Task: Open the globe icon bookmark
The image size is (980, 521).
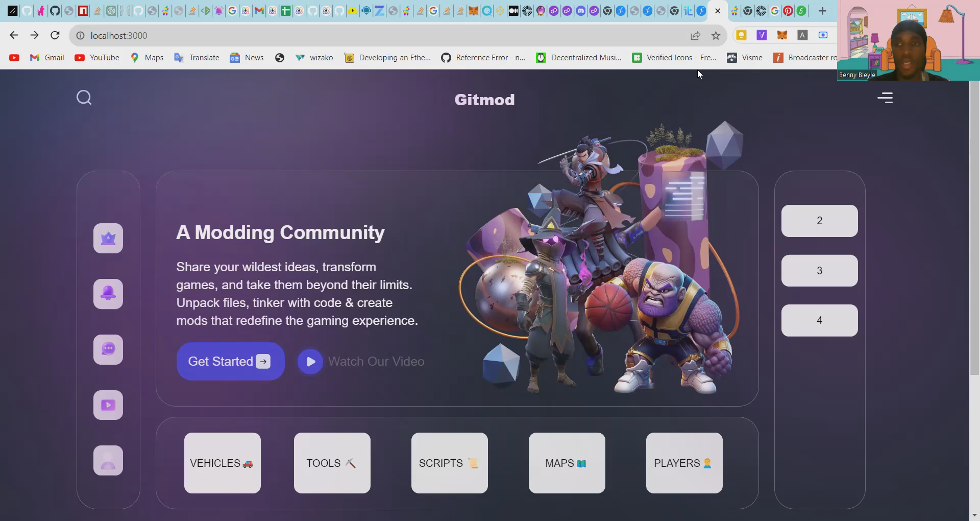Action: [279, 58]
